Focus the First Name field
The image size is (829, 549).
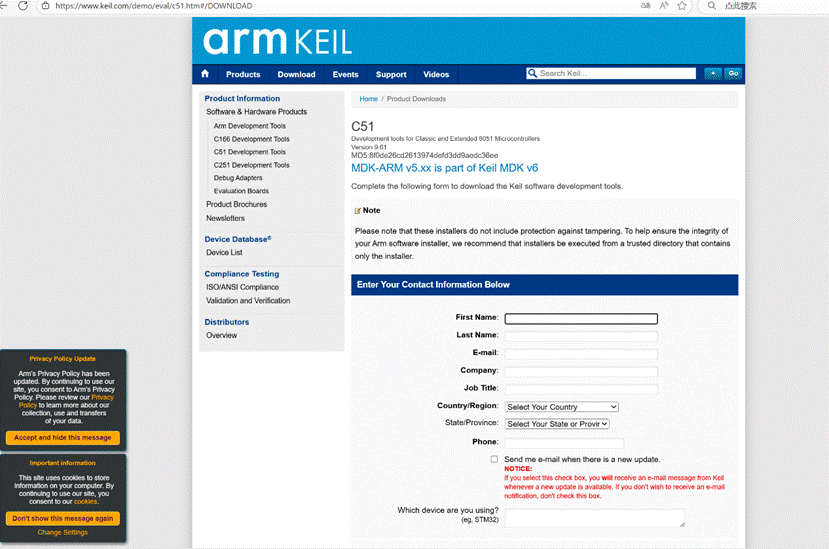pos(581,318)
